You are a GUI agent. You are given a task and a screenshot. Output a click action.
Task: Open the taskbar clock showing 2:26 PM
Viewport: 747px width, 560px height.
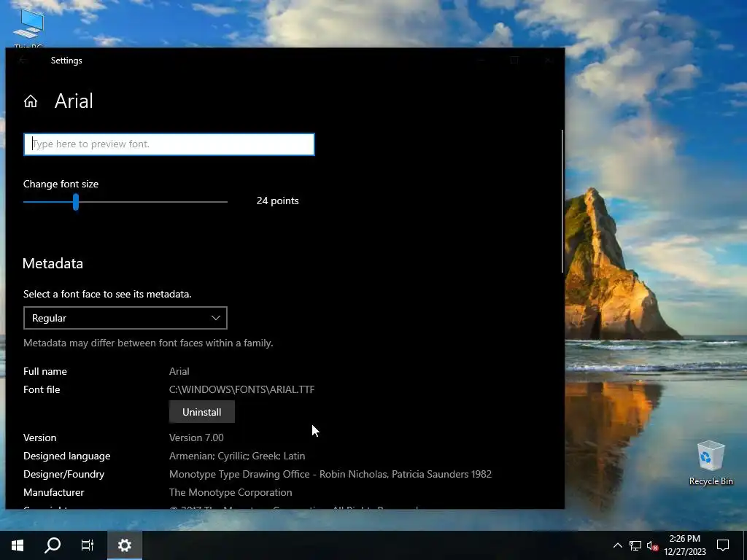[684, 545]
